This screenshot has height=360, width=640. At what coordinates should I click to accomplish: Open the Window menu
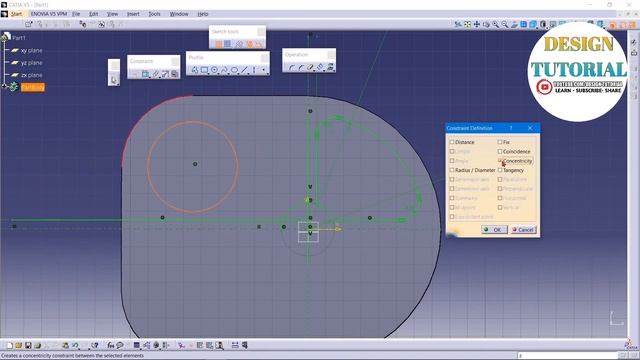pos(179,14)
